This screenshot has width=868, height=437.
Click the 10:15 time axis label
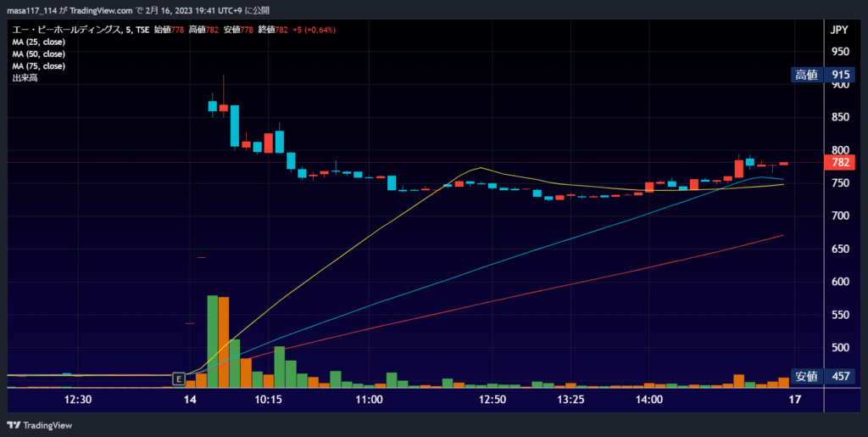click(269, 400)
